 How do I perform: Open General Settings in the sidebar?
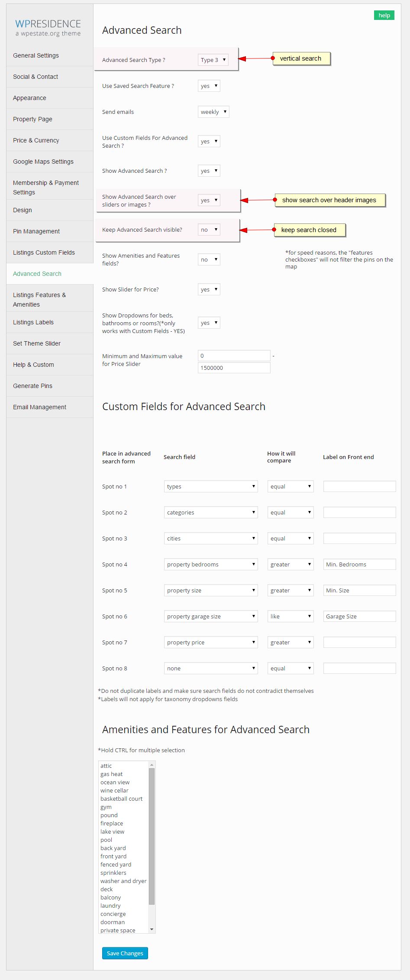click(x=36, y=55)
